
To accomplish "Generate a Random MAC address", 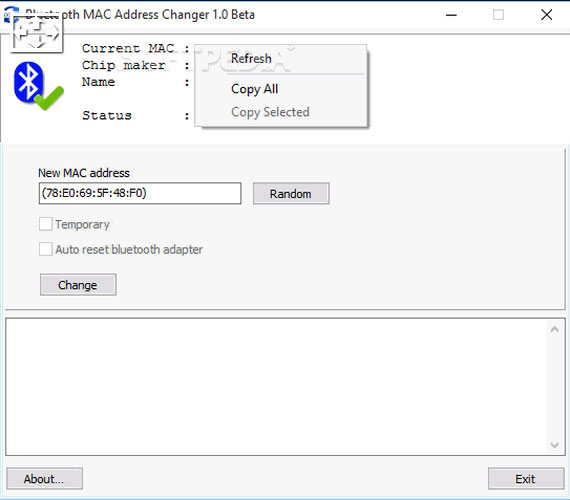I will [x=291, y=193].
